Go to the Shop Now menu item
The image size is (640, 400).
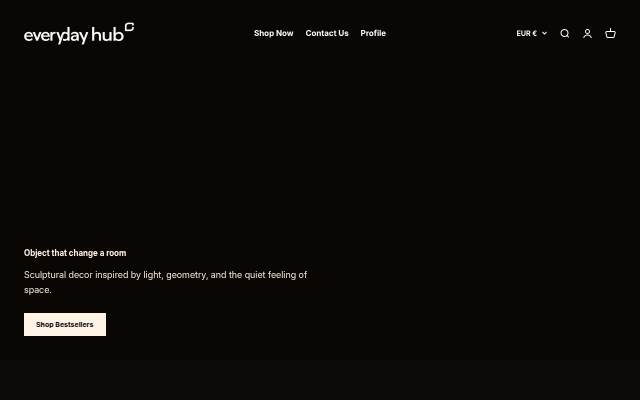click(x=273, y=33)
